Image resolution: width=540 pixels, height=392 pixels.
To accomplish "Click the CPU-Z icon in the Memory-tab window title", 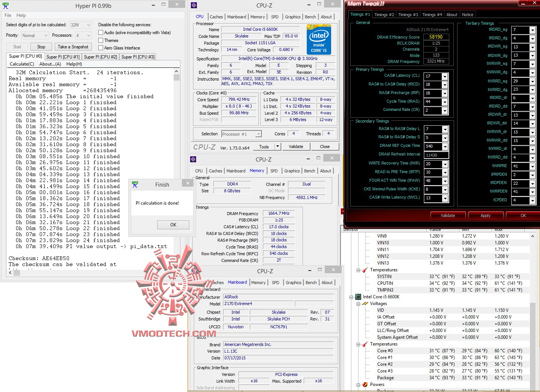I will coord(193,159).
